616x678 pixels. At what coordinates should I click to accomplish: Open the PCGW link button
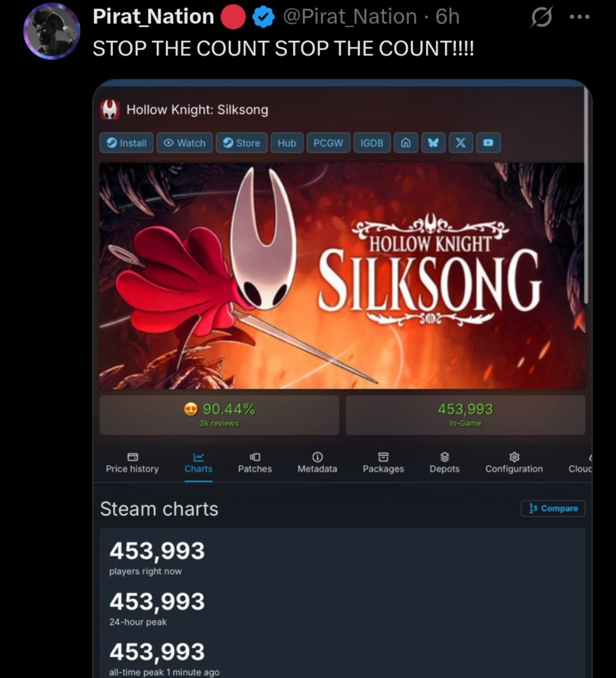point(328,143)
